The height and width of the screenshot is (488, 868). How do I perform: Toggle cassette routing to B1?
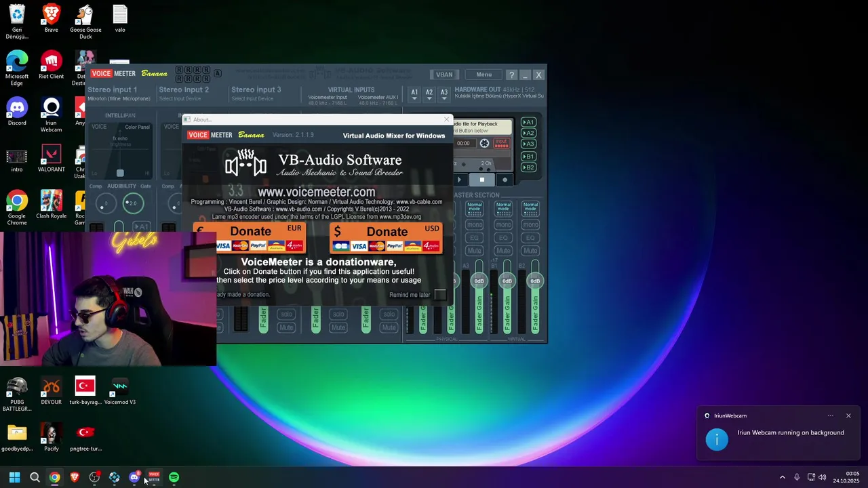pyautogui.click(x=528, y=157)
